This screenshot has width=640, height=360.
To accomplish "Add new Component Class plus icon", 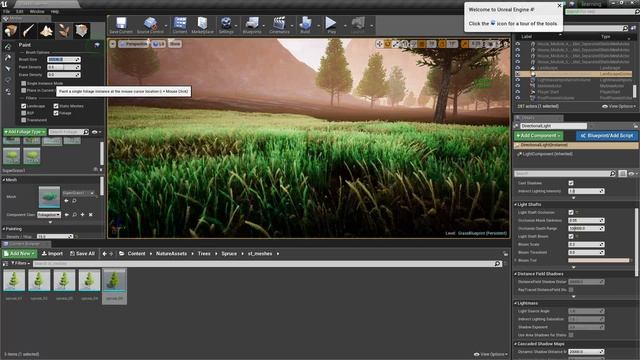I will (82, 215).
